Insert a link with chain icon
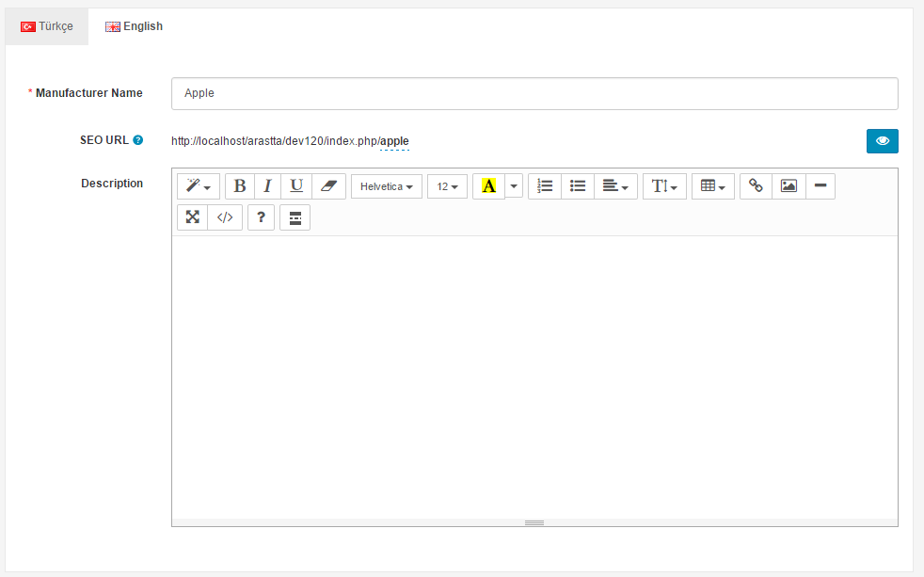 [x=757, y=186]
